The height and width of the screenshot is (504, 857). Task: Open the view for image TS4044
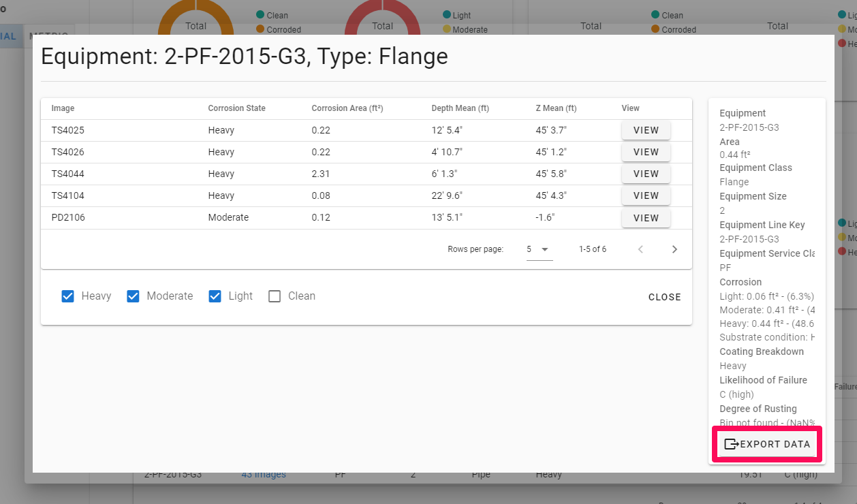[x=646, y=174]
